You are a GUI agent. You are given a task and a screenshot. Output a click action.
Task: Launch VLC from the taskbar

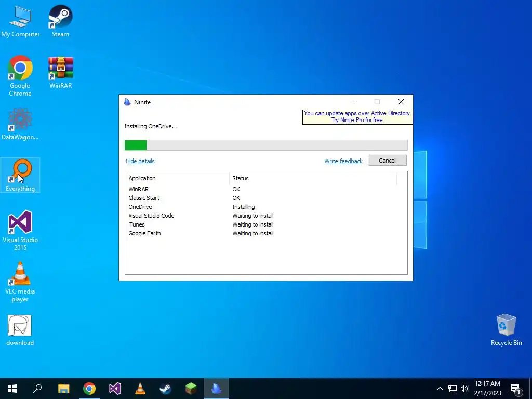coord(140,389)
